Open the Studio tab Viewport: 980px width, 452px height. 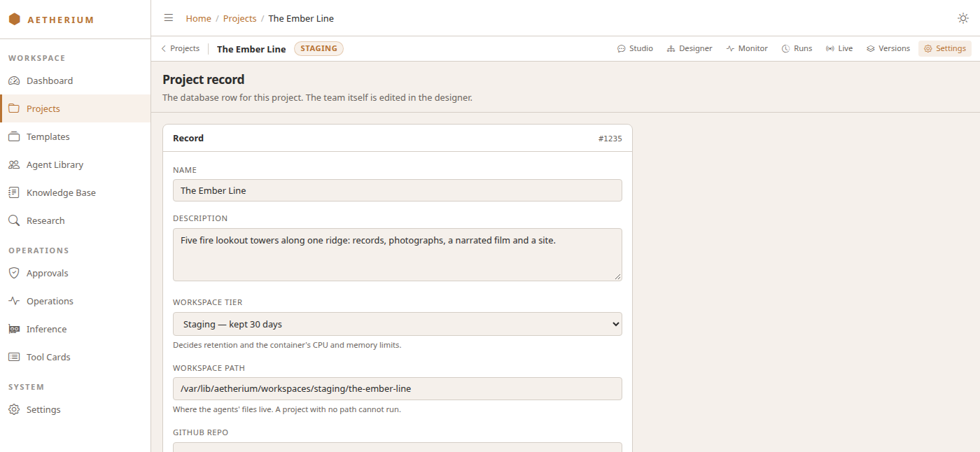pos(635,49)
